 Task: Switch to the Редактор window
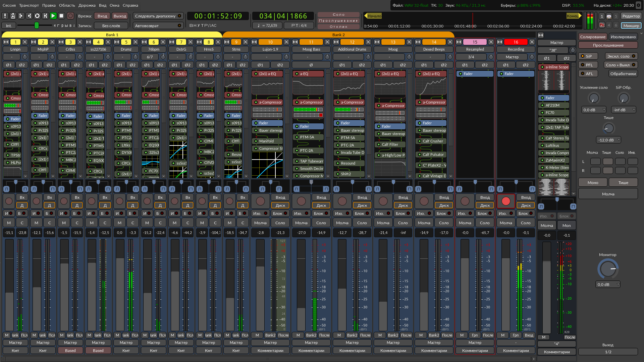pyautogui.click(x=631, y=16)
